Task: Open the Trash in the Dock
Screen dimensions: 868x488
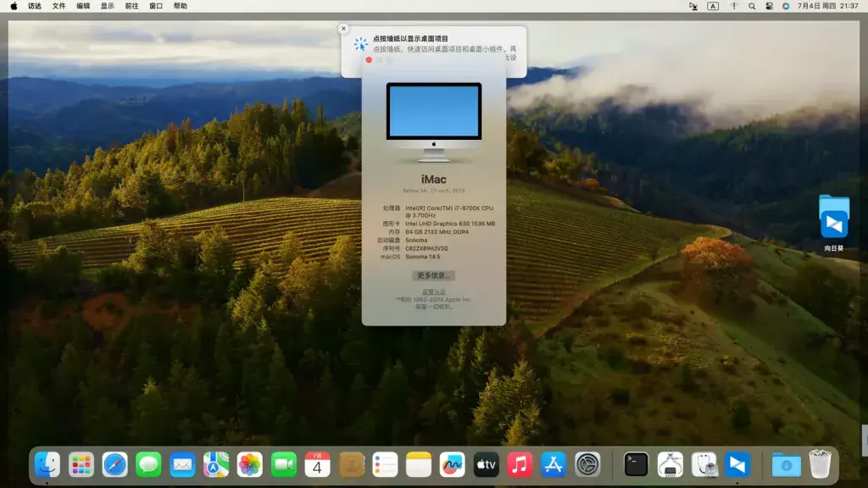Action: point(820,464)
